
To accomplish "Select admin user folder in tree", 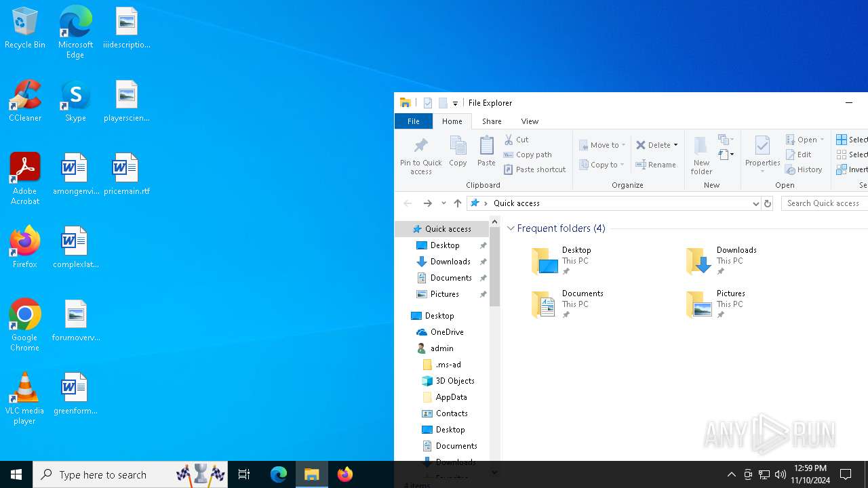I will 435,348.
